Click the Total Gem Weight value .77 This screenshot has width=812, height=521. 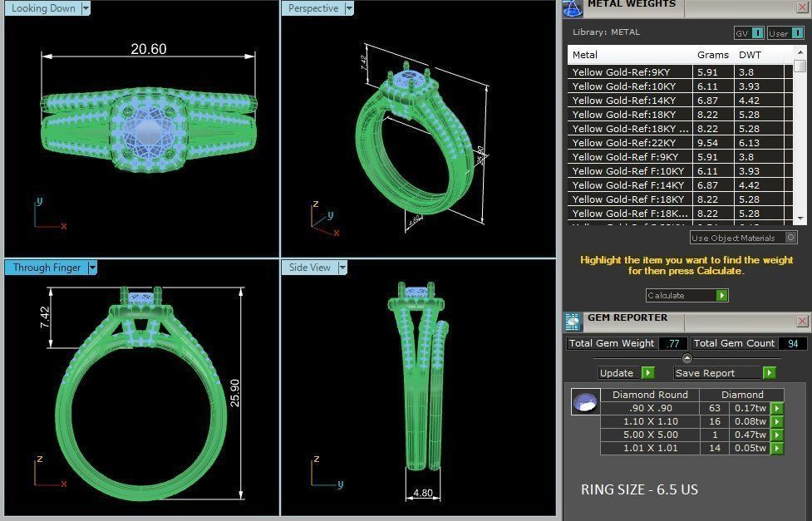672,343
